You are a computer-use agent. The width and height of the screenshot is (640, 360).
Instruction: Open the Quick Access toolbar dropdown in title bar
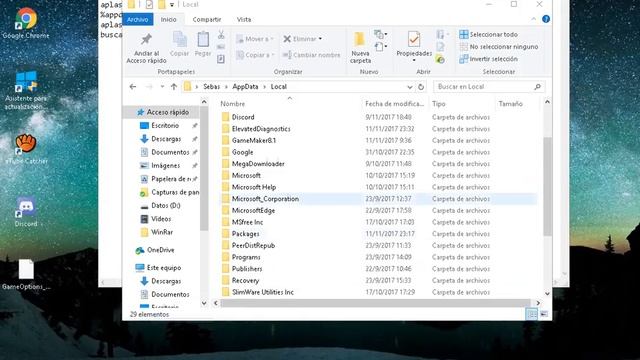(x=172, y=4)
